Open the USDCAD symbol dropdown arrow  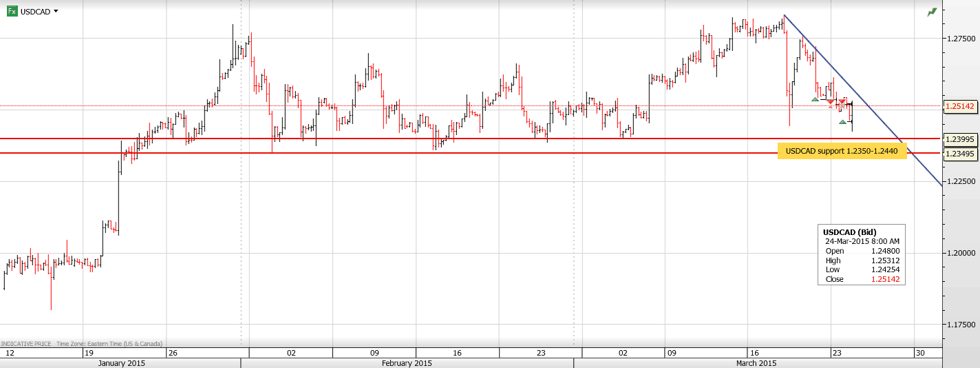[x=56, y=11]
